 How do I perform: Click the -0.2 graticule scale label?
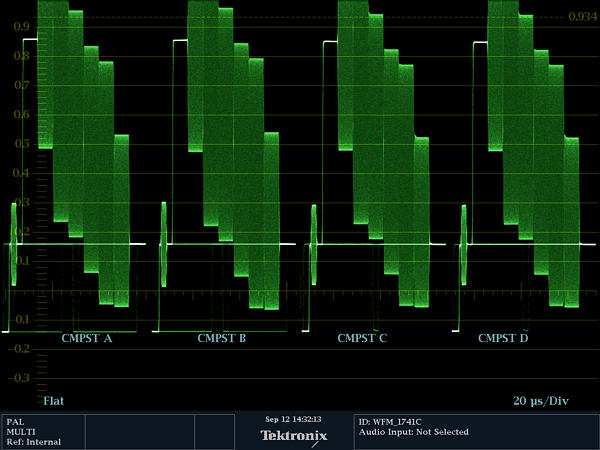coord(20,349)
